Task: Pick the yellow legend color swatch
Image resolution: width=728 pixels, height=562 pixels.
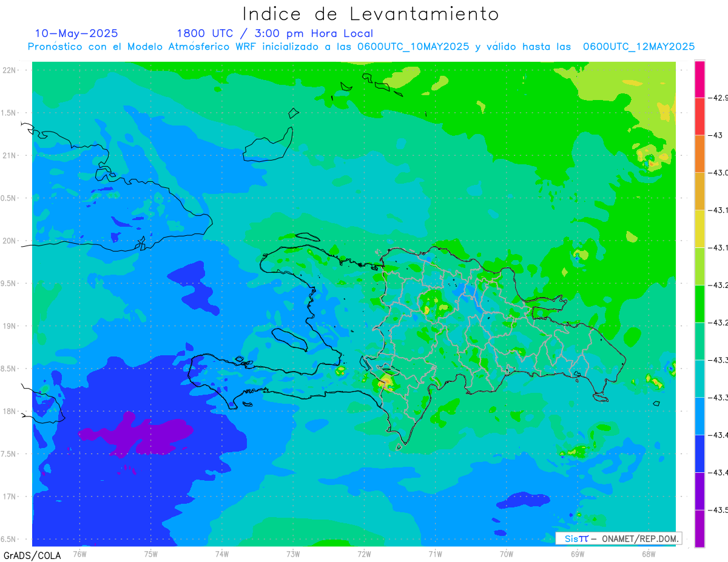Action: pos(699,229)
